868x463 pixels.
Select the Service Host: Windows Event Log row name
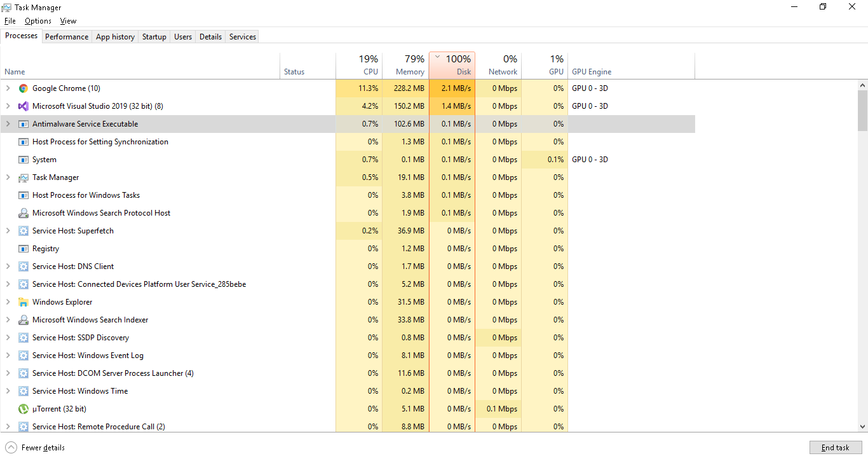point(88,356)
